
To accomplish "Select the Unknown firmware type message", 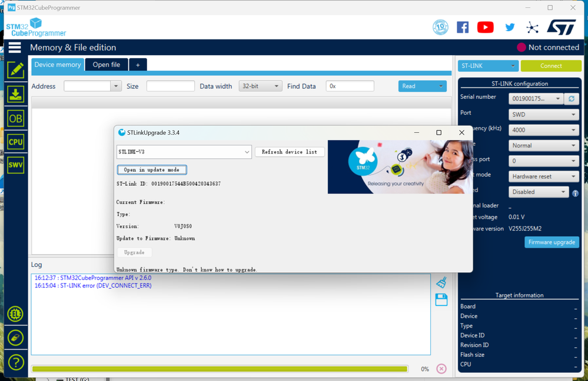I will (x=187, y=270).
